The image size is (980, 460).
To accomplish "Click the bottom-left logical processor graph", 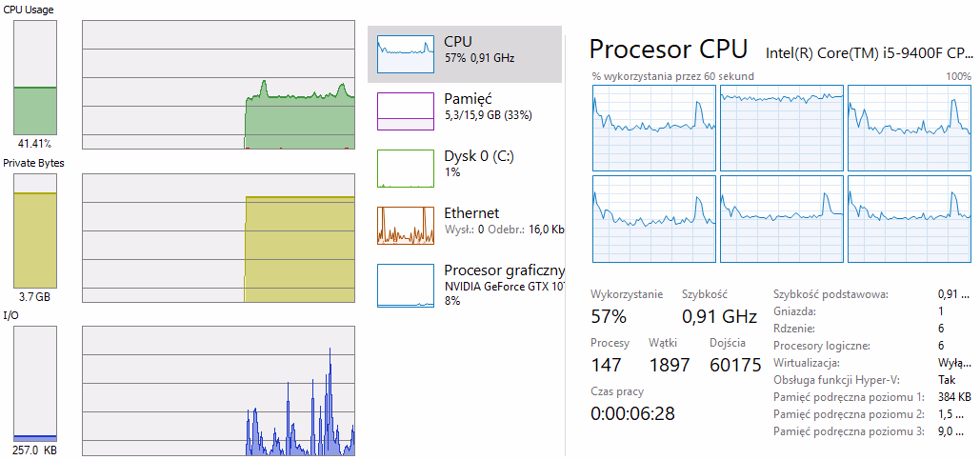I will [x=653, y=218].
